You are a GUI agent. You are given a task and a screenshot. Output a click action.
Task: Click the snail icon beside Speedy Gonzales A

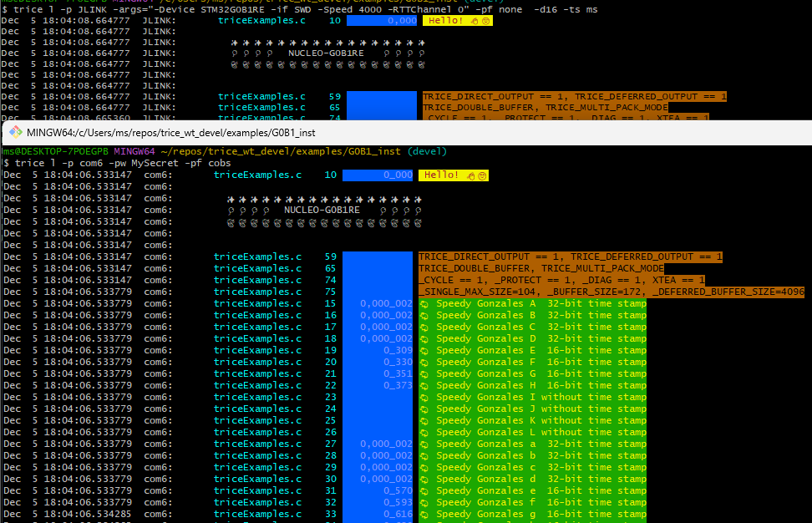point(426,303)
